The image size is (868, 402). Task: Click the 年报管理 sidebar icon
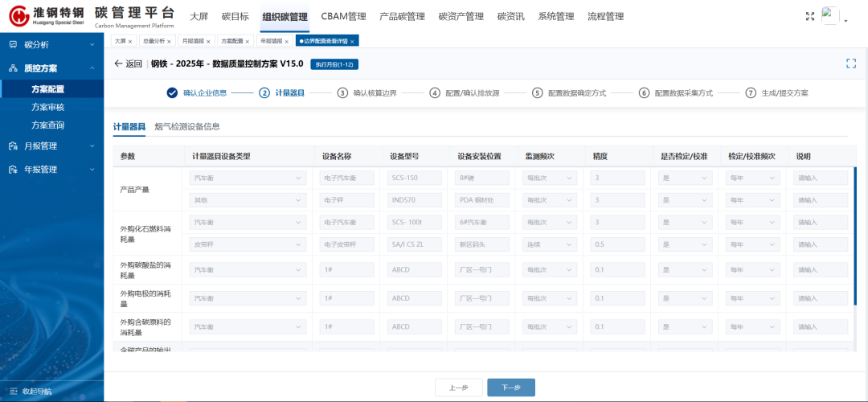pyautogui.click(x=14, y=170)
